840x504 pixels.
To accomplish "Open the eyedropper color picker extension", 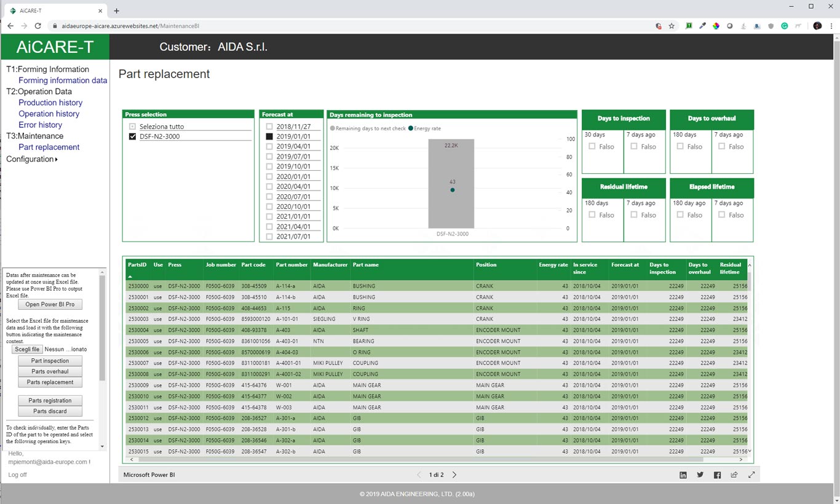I will pyautogui.click(x=703, y=26).
